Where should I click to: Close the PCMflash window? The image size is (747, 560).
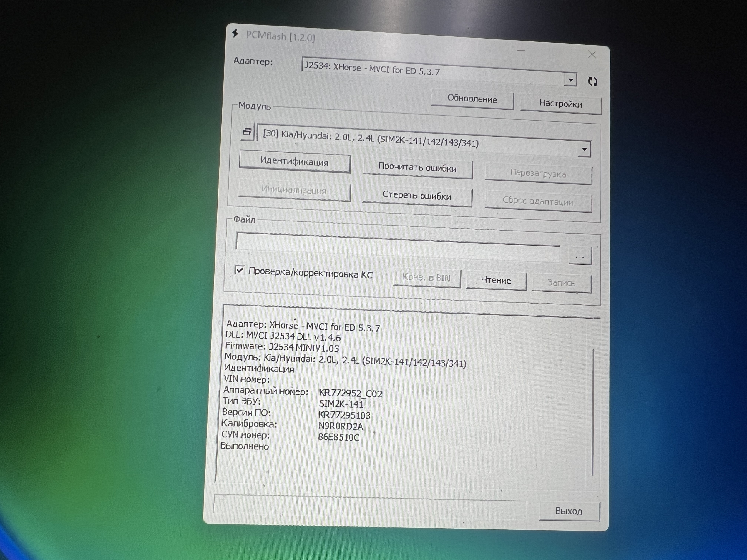pyautogui.click(x=592, y=55)
